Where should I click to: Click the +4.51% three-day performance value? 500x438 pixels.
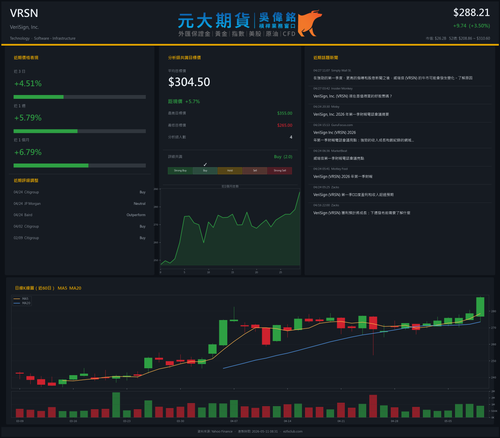(28, 83)
